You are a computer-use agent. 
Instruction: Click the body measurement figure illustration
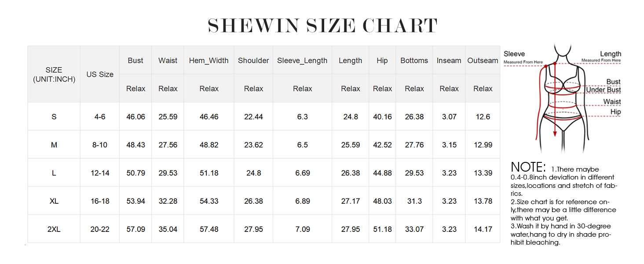561,101
